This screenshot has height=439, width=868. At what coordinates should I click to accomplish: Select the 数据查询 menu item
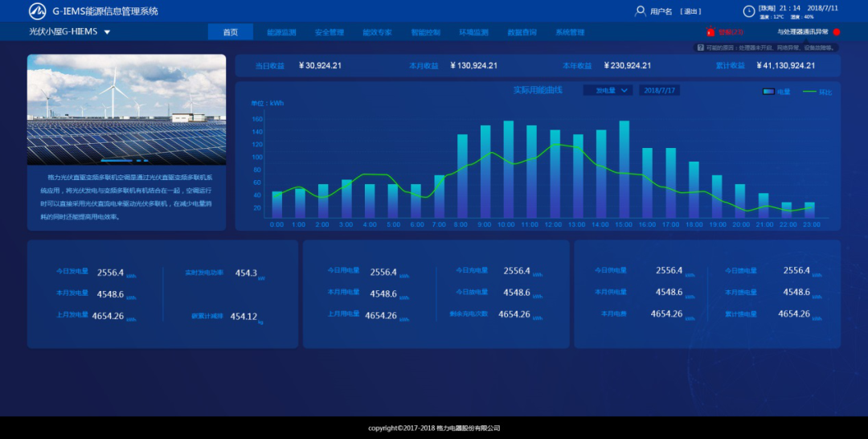[x=522, y=32]
